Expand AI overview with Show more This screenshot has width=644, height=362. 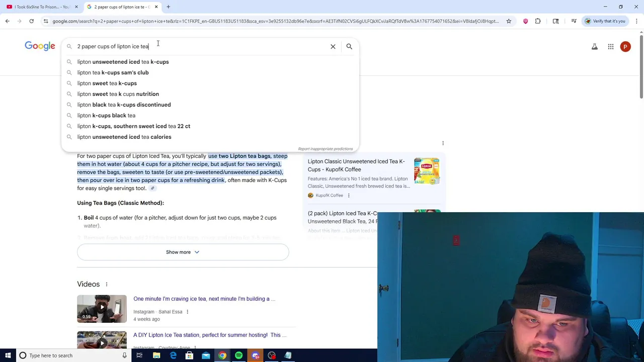click(x=183, y=252)
